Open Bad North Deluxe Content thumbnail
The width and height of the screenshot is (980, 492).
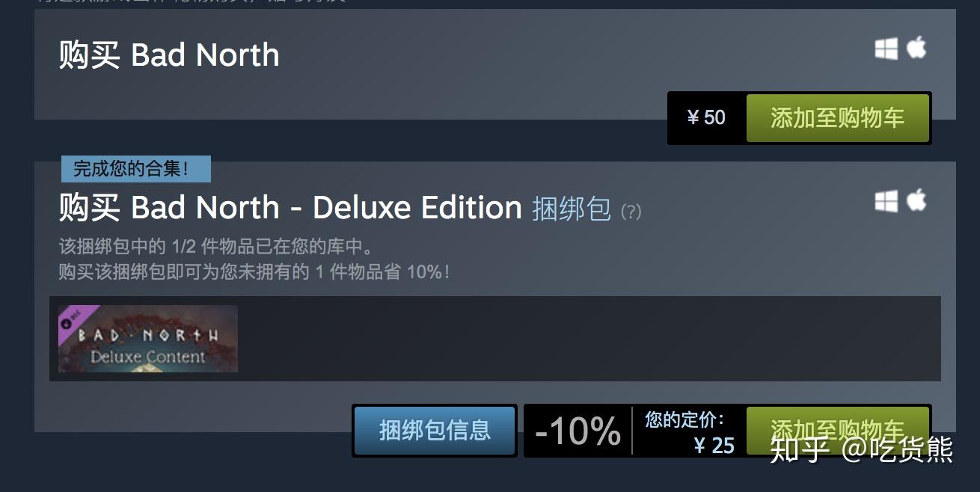pos(148,339)
